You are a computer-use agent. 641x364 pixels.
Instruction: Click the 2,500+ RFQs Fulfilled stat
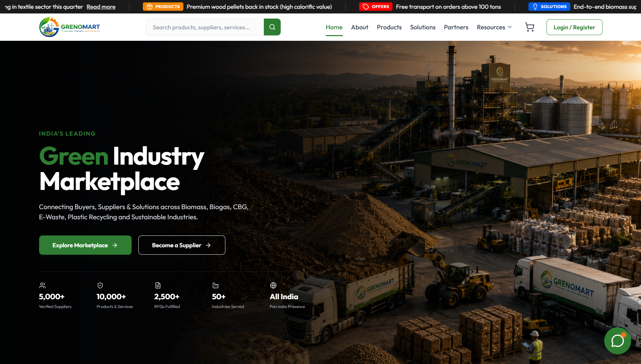[x=167, y=296]
